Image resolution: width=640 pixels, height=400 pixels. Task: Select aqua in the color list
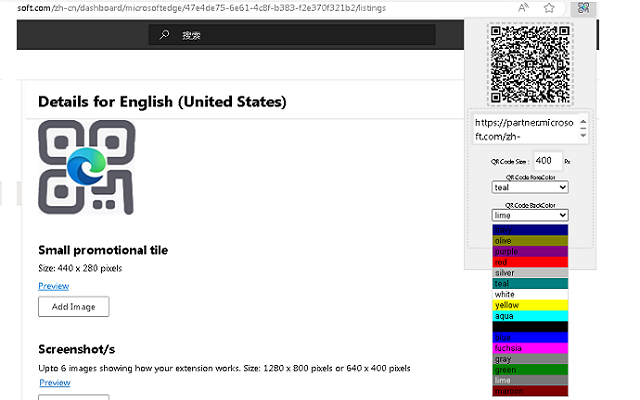pos(530,316)
